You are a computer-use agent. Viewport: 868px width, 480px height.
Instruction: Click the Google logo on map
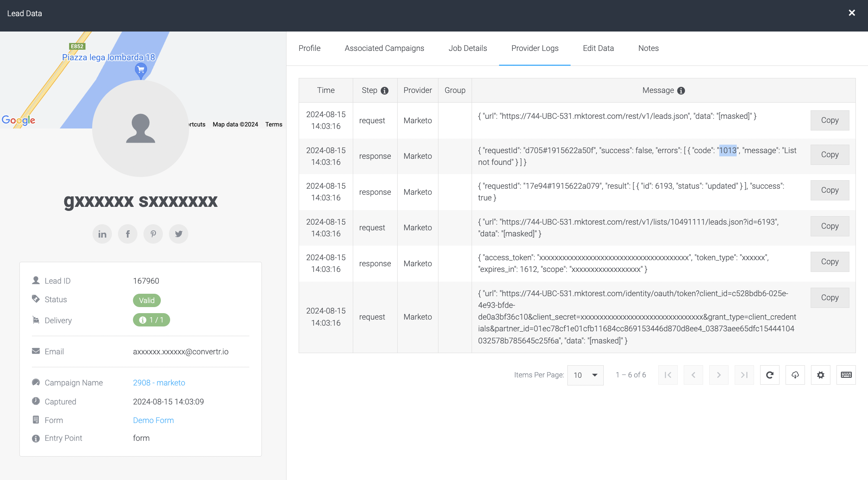18,120
